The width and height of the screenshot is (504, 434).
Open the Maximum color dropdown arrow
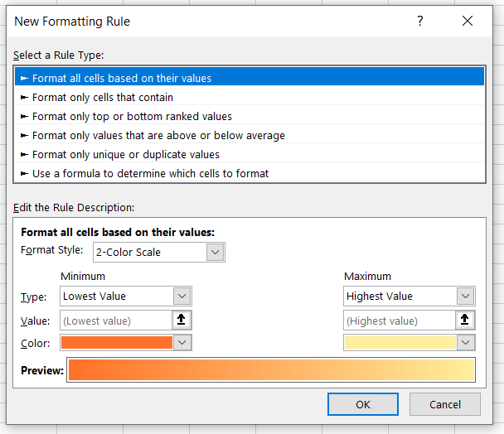click(466, 343)
